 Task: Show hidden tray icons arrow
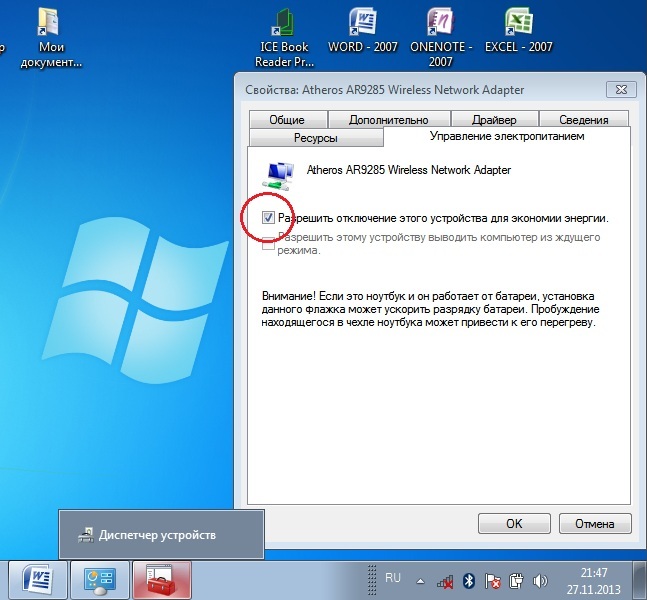point(422,580)
